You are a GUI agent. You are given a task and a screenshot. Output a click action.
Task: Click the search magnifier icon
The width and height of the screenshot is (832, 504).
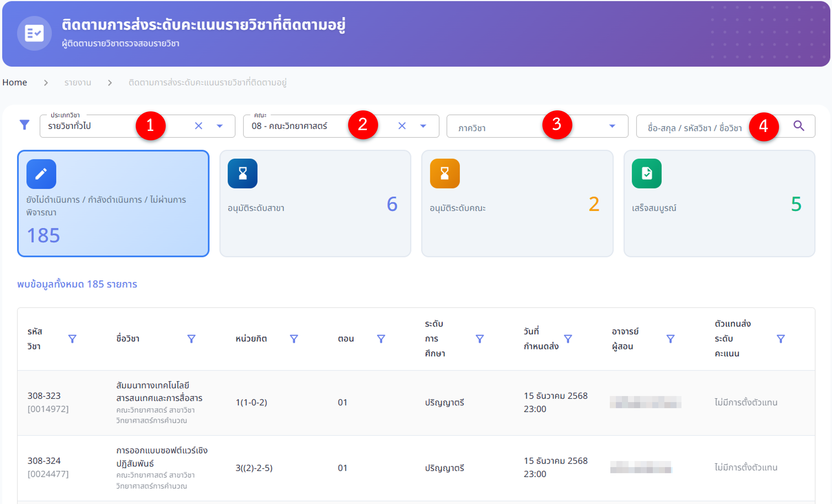[798, 126]
